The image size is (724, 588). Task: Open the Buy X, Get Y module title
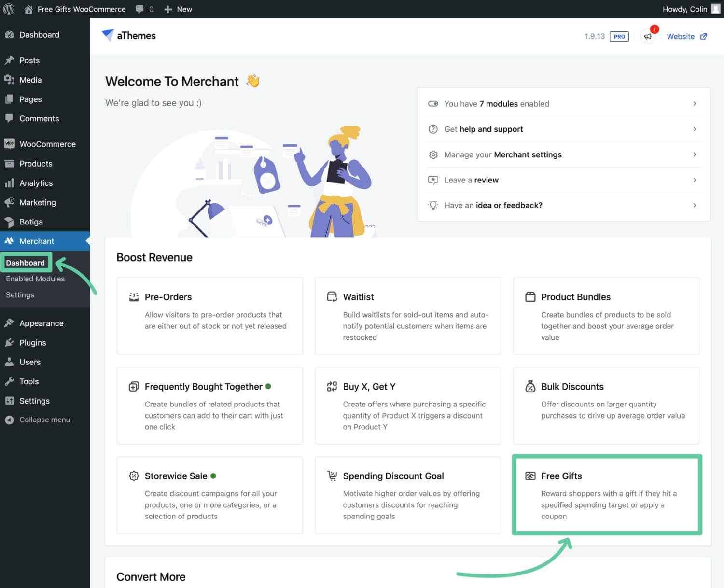point(369,387)
